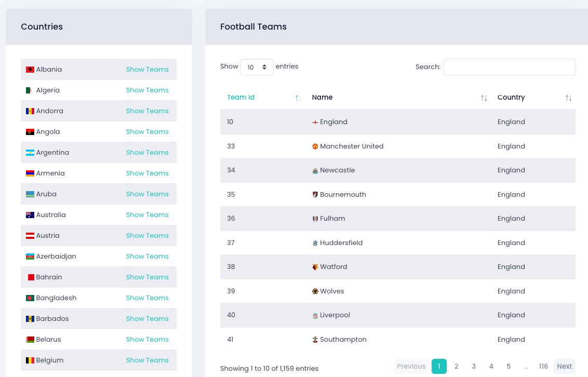The width and height of the screenshot is (588, 377).
Task: Click the Australia flag icon
Action: (x=30, y=215)
